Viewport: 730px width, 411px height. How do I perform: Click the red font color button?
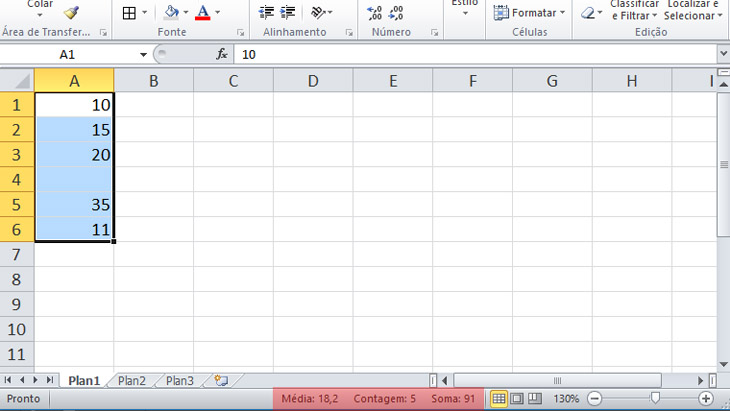point(203,13)
